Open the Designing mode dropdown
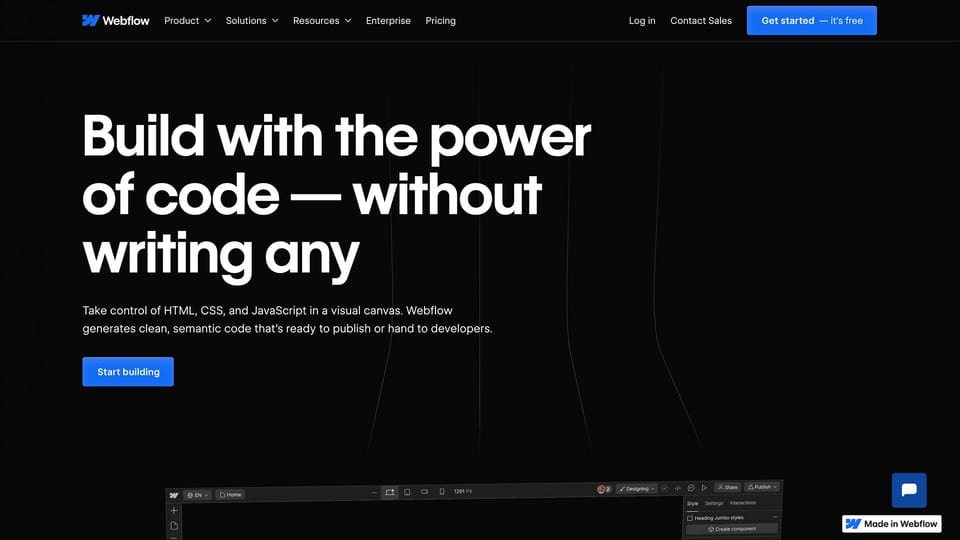This screenshot has width=960, height=540. (637, 489)
